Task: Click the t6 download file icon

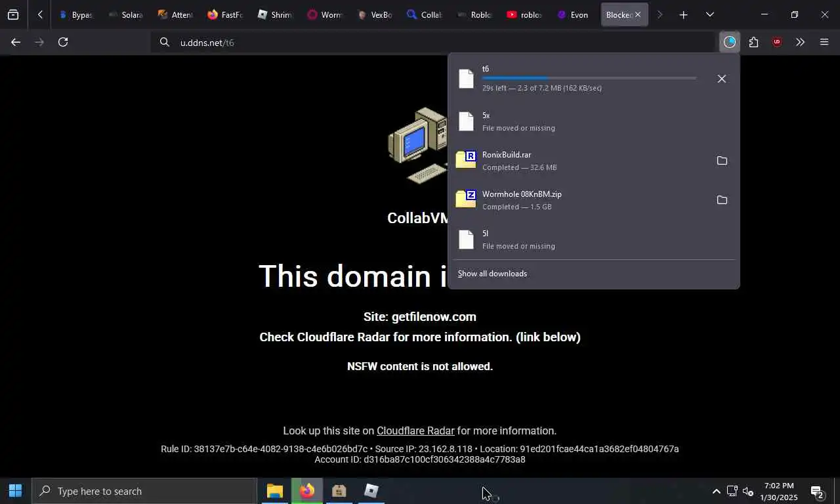Action: (x=466, y=79)
